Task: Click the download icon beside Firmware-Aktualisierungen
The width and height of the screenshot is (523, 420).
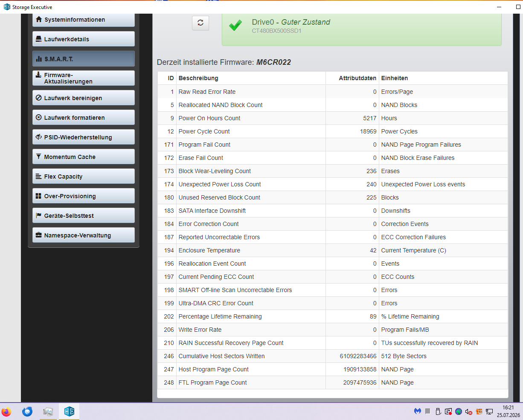Action: click(39, 74)
